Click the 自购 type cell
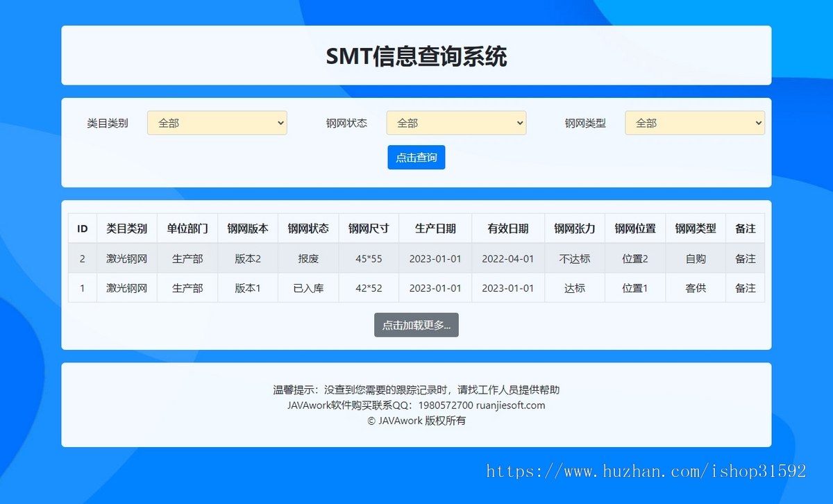Image resolution: width=833 pixels, height=504 pixels. (x=696, y=258)
